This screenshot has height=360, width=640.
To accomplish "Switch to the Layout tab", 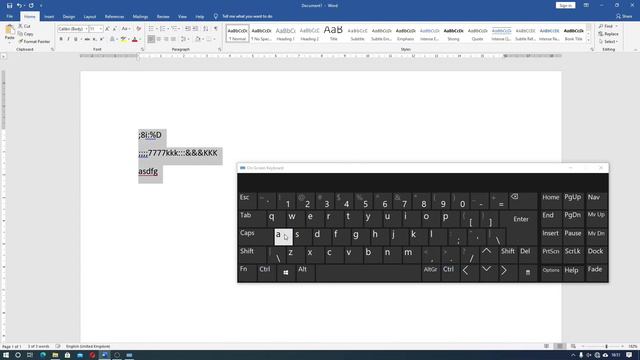I will pos(90,16).
